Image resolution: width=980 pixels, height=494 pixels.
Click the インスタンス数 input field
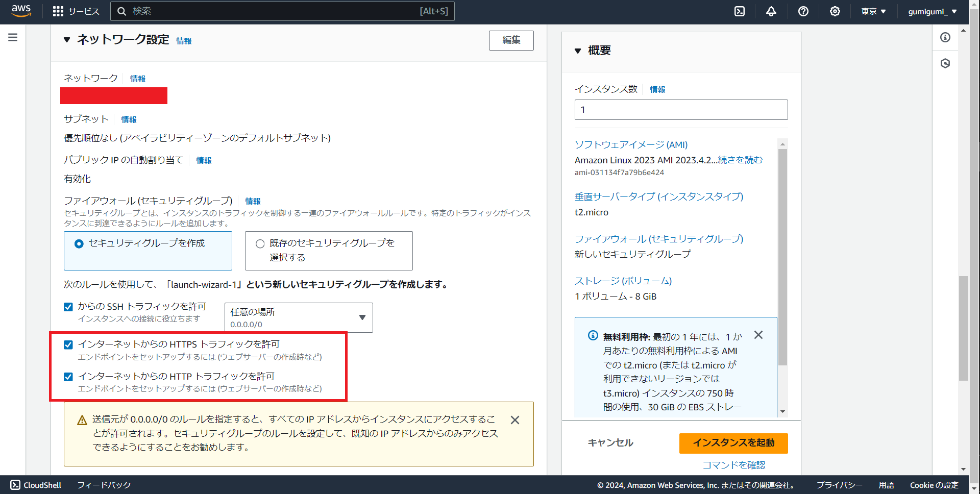click(681, 109)
